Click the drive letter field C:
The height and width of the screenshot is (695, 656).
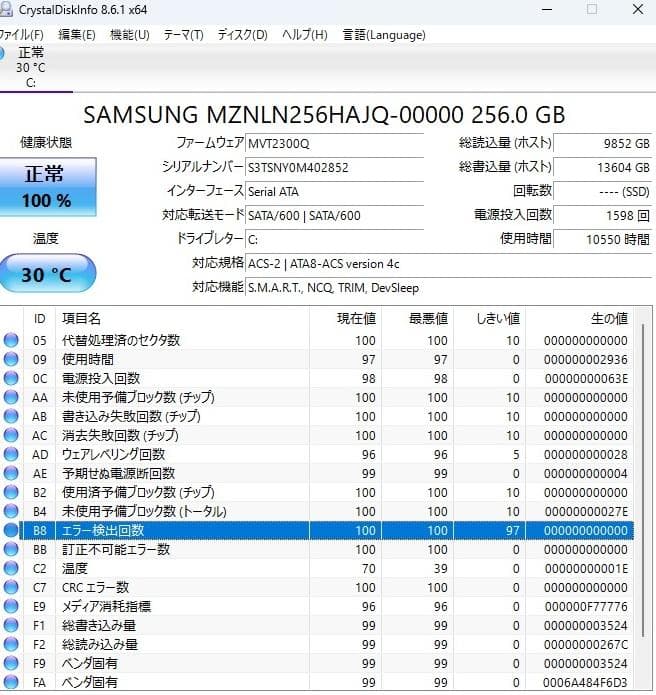[x=334, y=239]
